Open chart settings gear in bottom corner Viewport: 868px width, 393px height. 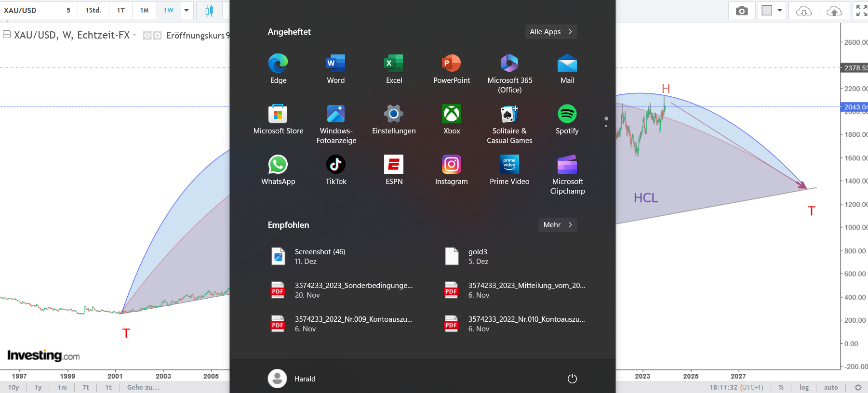[858, 387]
